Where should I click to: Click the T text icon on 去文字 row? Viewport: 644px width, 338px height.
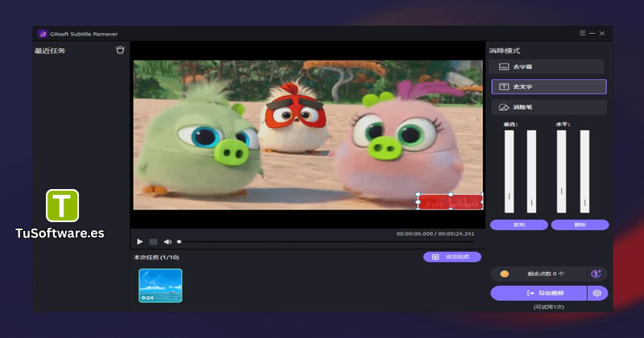click(x=504, y=87)
